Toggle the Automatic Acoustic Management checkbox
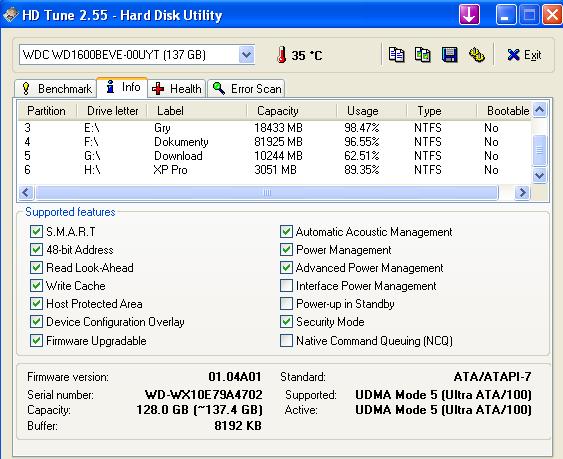 (286, 232)
